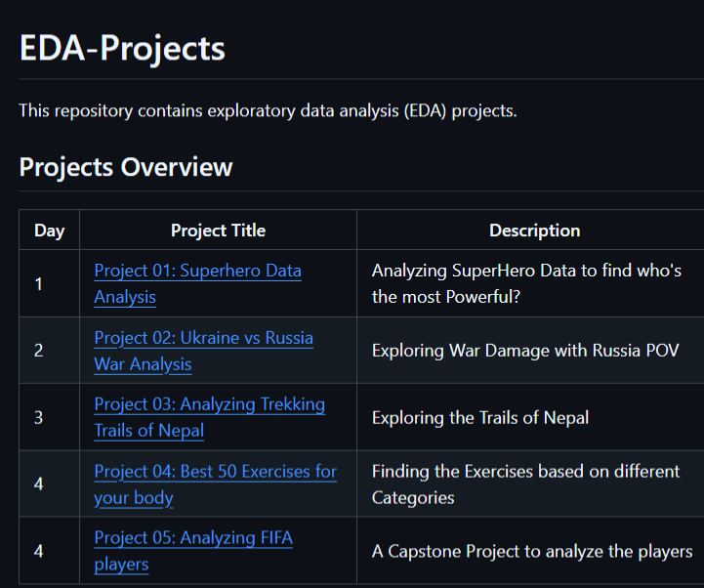Click the Day 2 cell in the table
The height and width of the screenshot is (588, 704).
click(x=39, y=351)
